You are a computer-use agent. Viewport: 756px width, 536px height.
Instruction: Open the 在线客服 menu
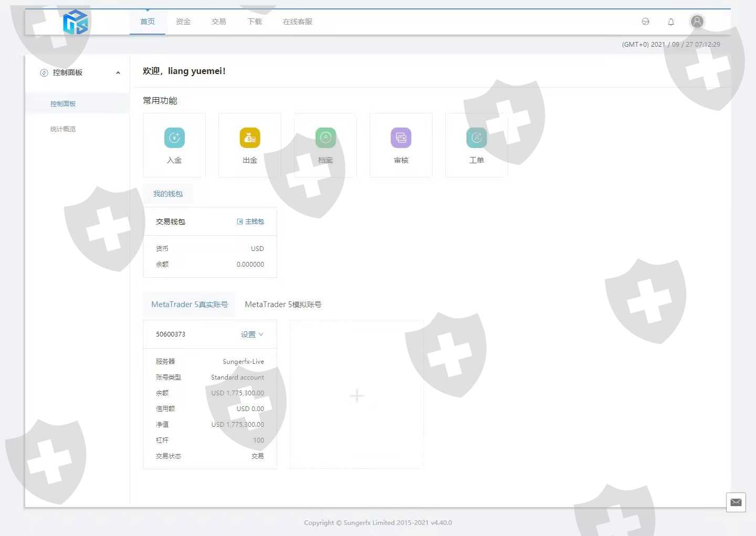coord(298,22)
